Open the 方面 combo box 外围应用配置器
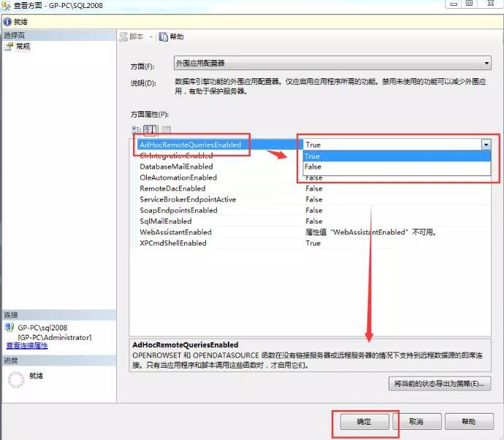This screenshot has height=440, width=504. point(332,63)
